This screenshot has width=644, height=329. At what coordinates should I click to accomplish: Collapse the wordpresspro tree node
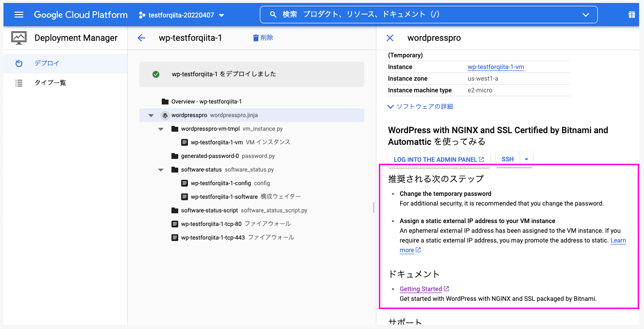[x=151, y=116]
